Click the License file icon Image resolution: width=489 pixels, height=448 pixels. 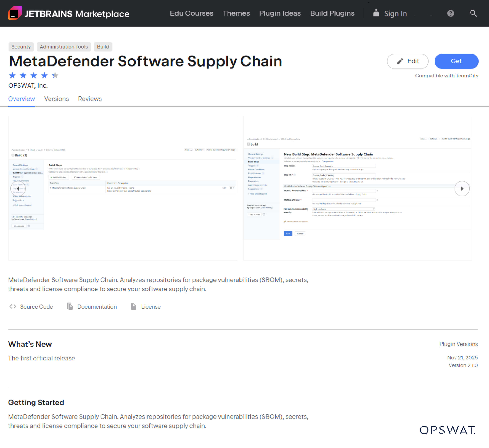[133, 306]
